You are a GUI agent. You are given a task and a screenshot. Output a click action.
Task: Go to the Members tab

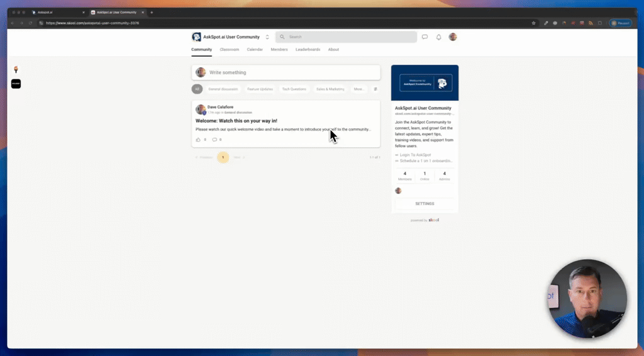click(x=279, y=50)
